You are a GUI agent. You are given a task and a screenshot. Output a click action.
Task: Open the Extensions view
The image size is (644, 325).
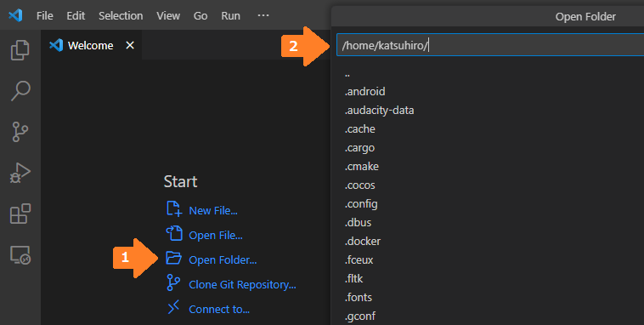pos(20,214)
